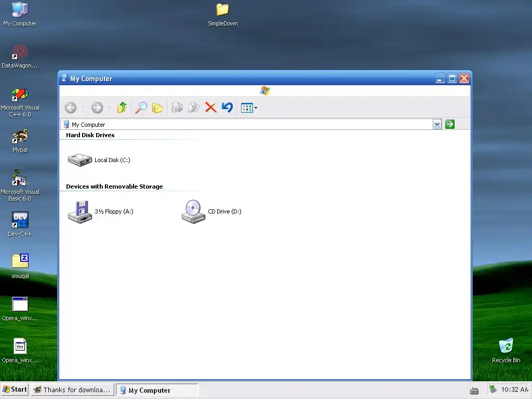Select the SimpleDown folder on desktop
The image size is (532, 399).
pos(222,14)
